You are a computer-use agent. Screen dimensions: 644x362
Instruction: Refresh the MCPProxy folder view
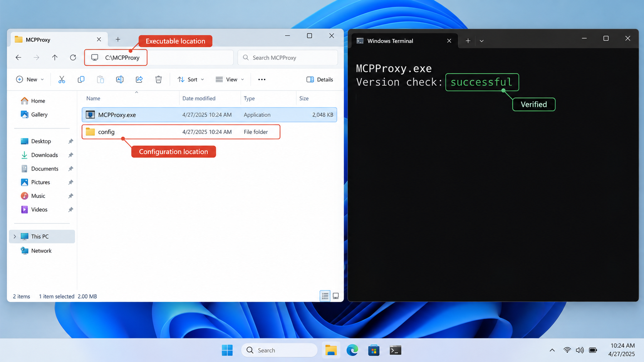(73, 58)
